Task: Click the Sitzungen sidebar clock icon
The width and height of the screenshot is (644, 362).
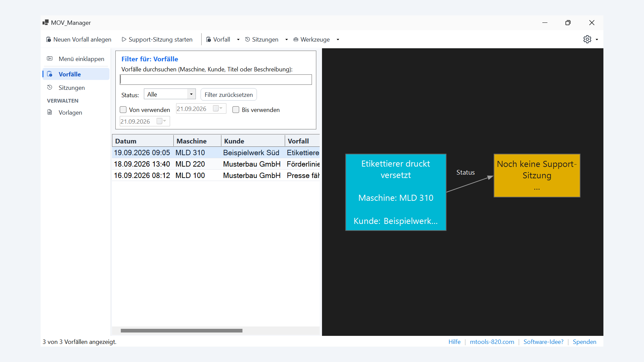Action: 50,87
